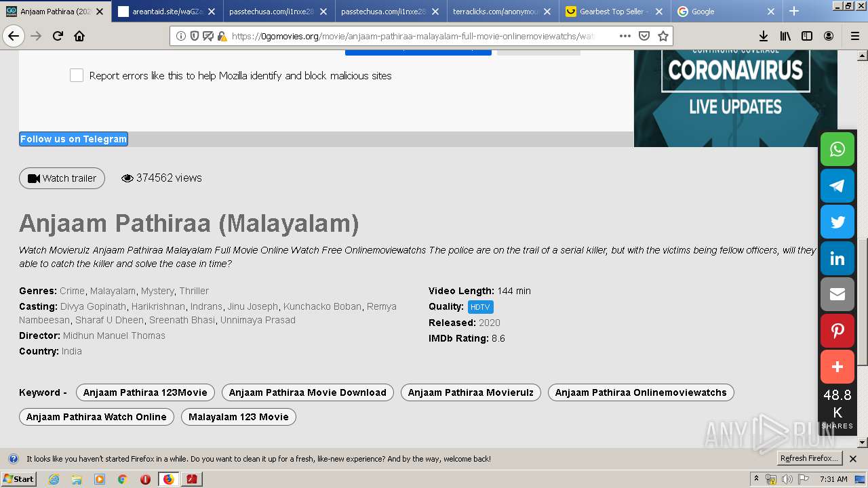Click the Crime genre link

point(72,291)
